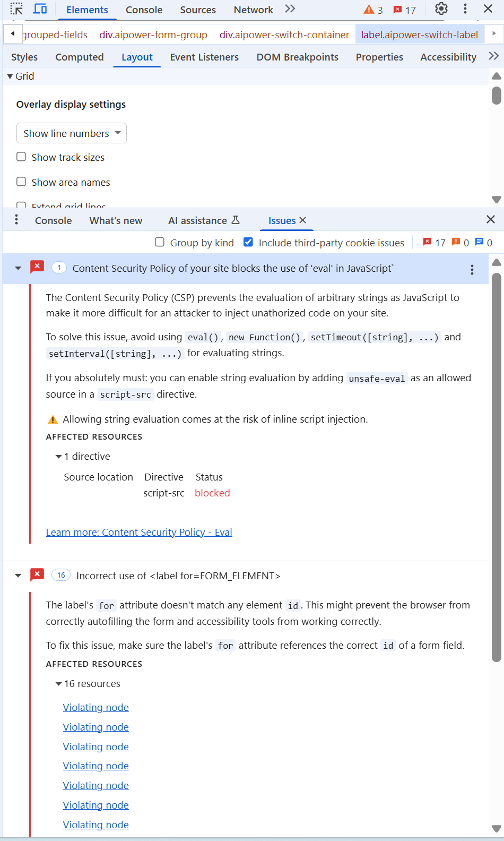Viewport: 504px width, 841px height.
Task: Open the Styles pane
Action: (x=24, y=57)
